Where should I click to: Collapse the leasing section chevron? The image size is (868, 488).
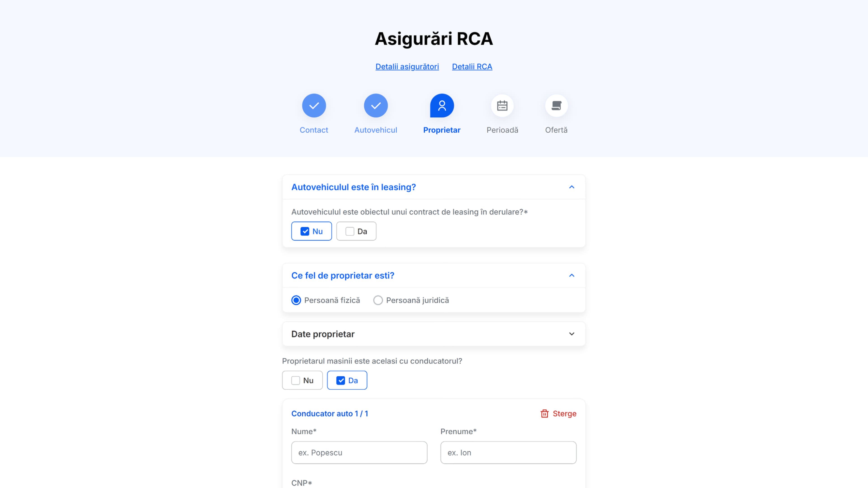pyautogui.click(x=571, y=187)
